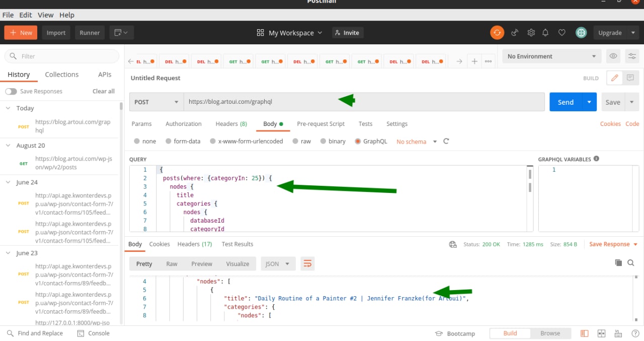Open No Environment dropdown
Viewport: 644px width, 341px height.
(551, 56)
